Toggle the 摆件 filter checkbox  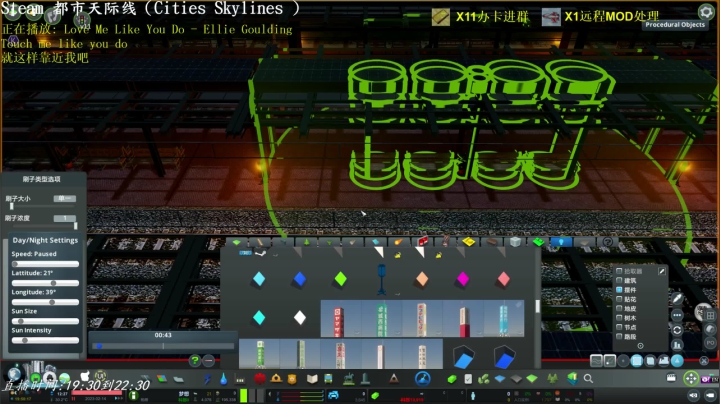point(619,290)
